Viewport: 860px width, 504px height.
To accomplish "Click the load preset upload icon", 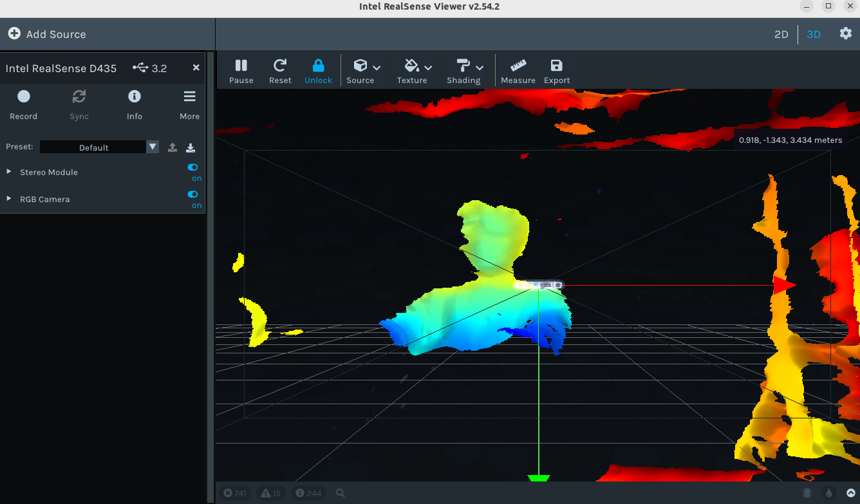I will [173, 147].
